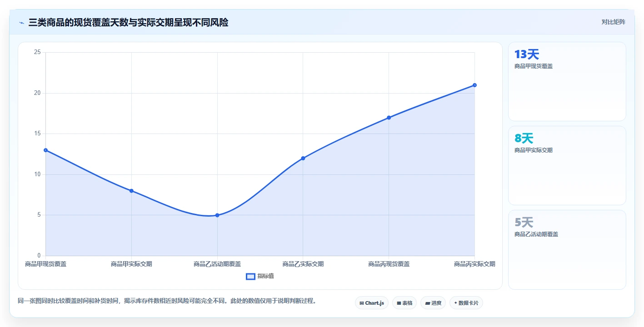Click the axis label 商品甲现货覆盖
Screen dimensions: 644x327
tap(45, 264)
